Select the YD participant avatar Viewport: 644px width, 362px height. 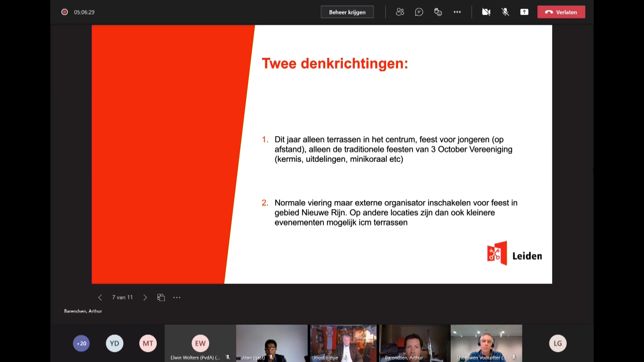click(x=114, y=343)
